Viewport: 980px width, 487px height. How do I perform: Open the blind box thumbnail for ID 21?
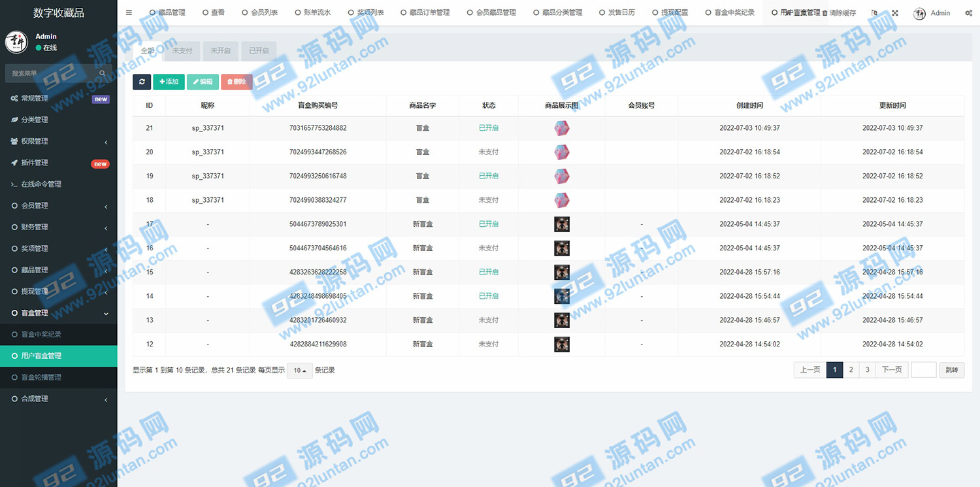(561, 128)
